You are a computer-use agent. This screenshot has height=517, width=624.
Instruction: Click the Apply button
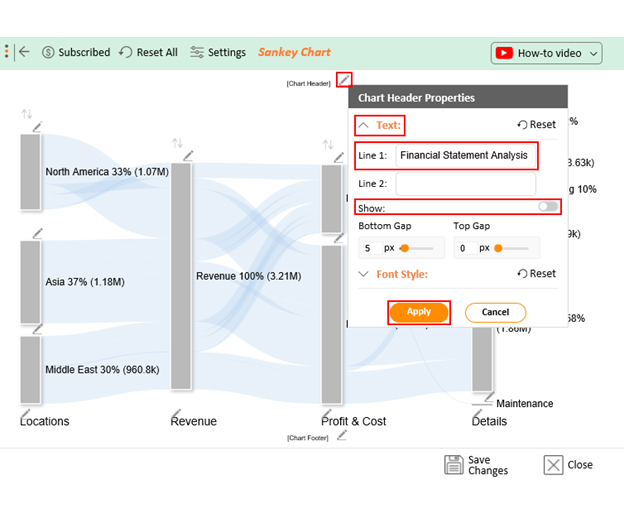419,312
